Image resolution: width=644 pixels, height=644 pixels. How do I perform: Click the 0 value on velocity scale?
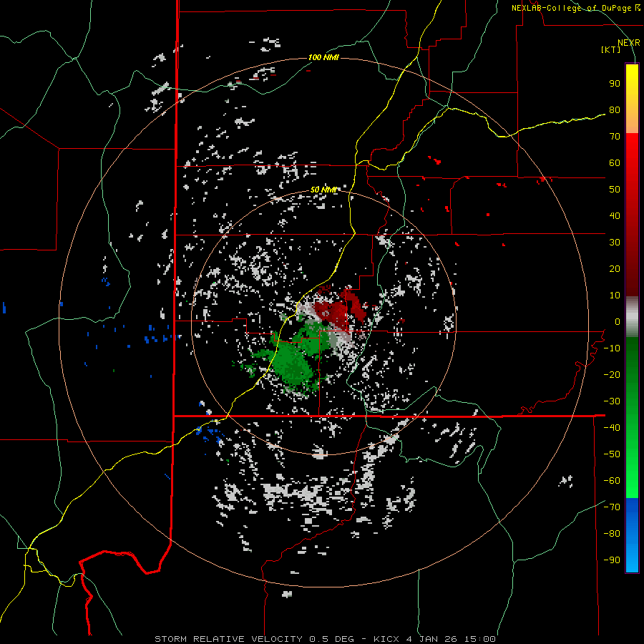coord(618,322)
